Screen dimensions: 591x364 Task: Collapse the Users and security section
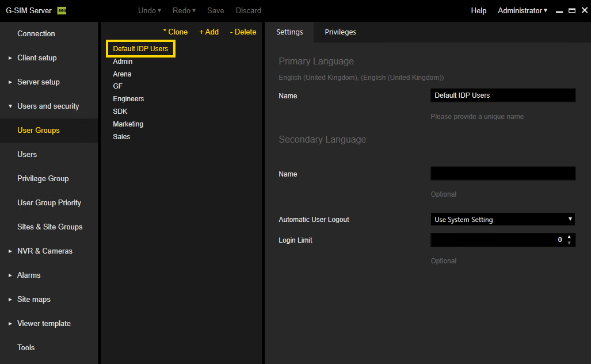pos(10,106)
